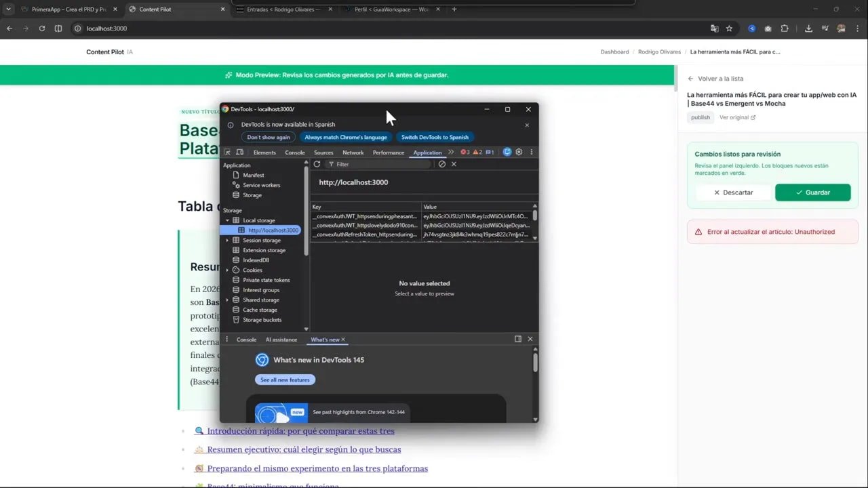868x488 pixels.
Task: Click the red errors counter badge
Action: click(x=465, y=152)
